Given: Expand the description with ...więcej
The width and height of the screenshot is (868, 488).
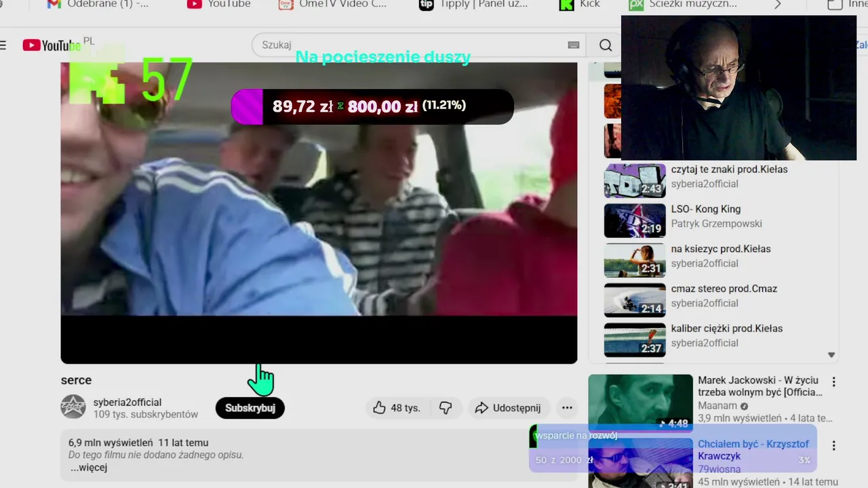Looking at the screenshot, I should (x=89, y=468).
